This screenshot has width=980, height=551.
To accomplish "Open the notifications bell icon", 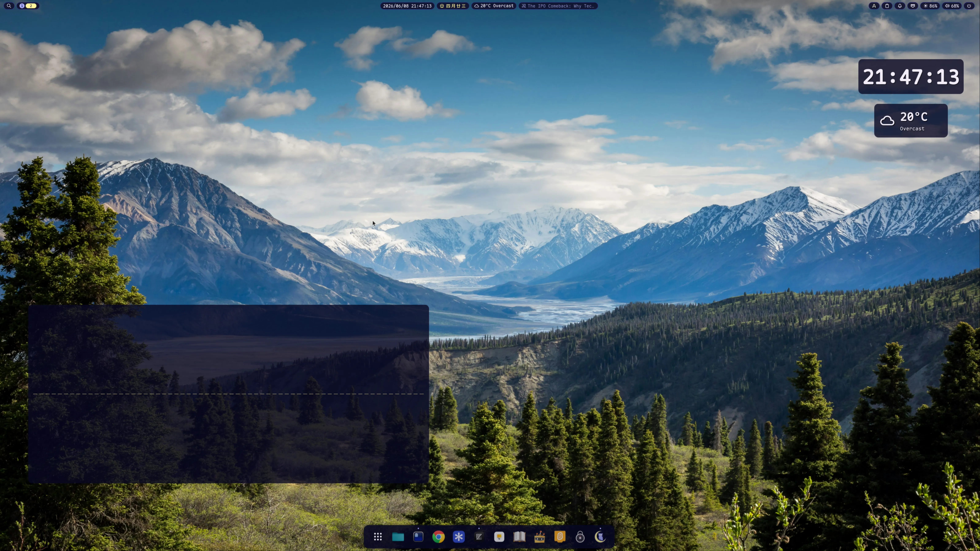I will click(900, 6).
